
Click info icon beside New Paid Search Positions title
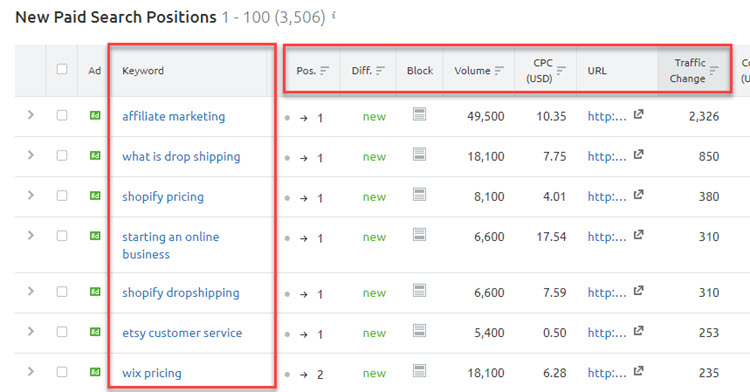333,16
